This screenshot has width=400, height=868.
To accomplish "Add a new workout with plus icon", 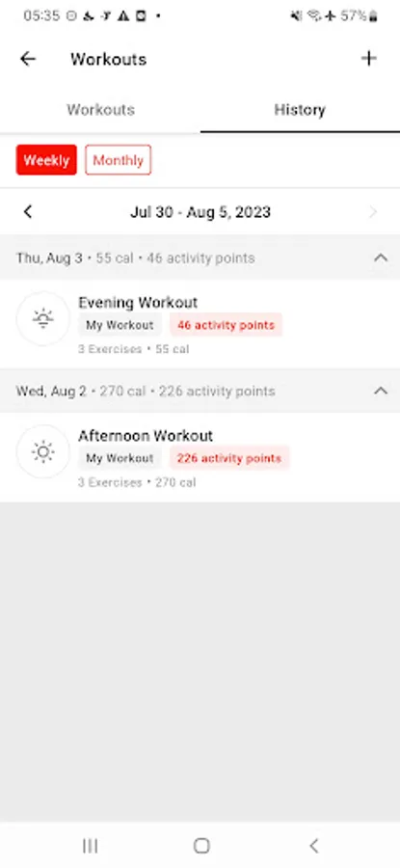I will (x=368, y=58).
